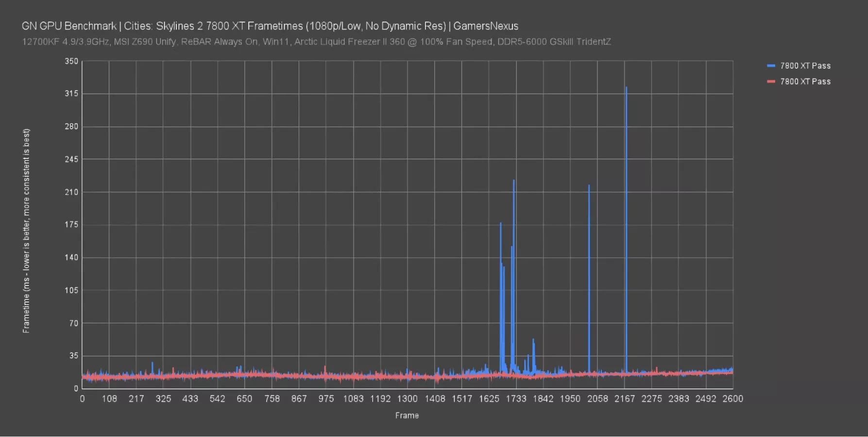Click the x-axis tick label 433
Viewport: 868px width, 437px height.
click(x=190, y=399)
